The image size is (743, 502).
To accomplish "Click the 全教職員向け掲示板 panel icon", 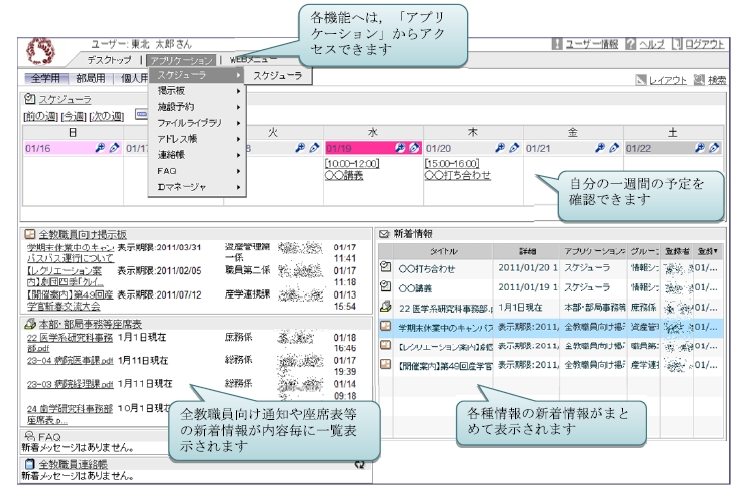I will 29,234.
